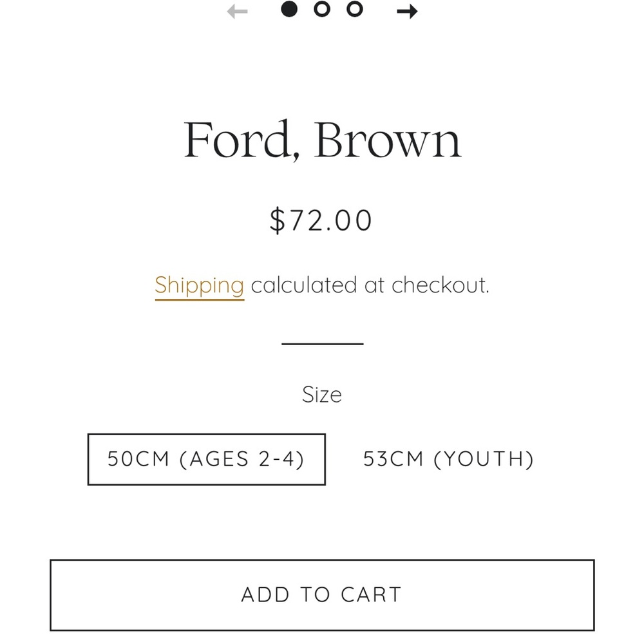Open the Shipping policy link

[x=199, y=285]
